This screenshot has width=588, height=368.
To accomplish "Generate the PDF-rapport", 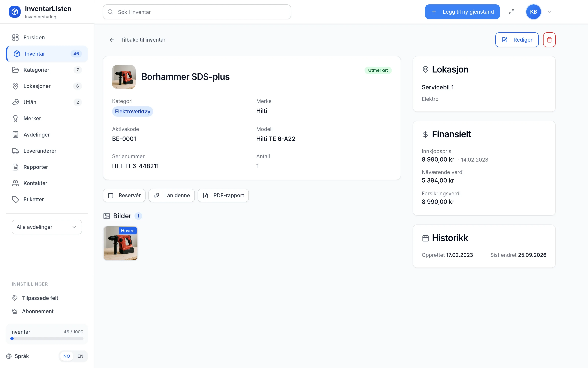I will click(223, 195).
